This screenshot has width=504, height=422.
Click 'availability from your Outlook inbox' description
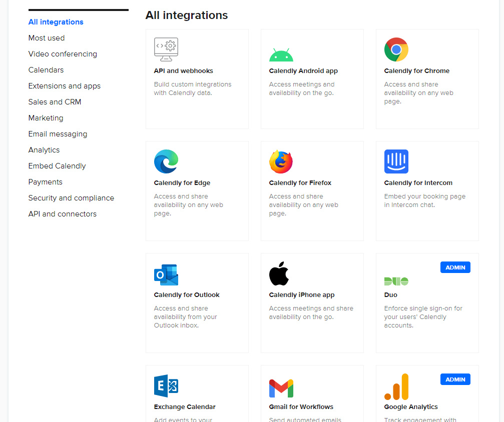[186, 316]
